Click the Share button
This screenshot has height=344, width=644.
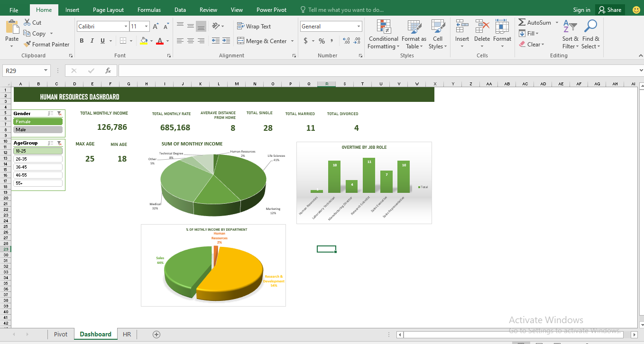(610, 10)
